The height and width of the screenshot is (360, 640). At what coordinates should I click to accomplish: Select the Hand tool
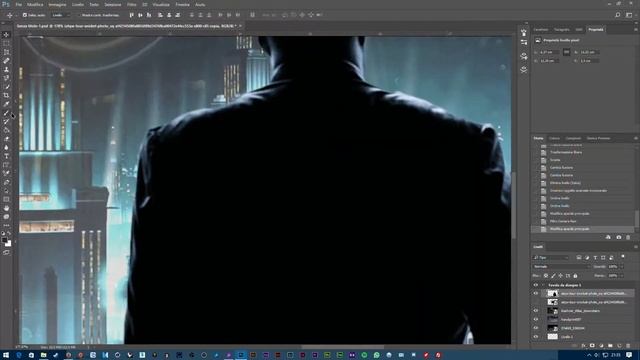[x=6, y=208]
